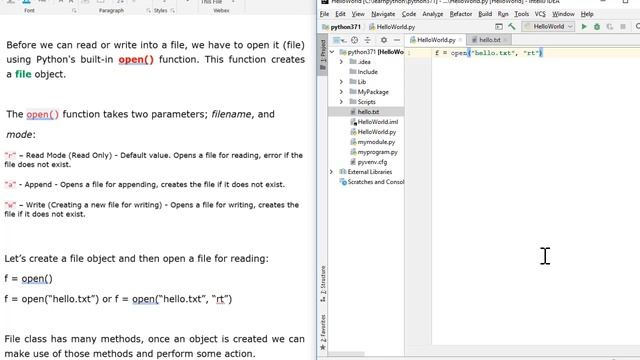Viewport: 640px width, 360px height.
Task: Click the python371 breadcrumb folder
Action: 342,27
